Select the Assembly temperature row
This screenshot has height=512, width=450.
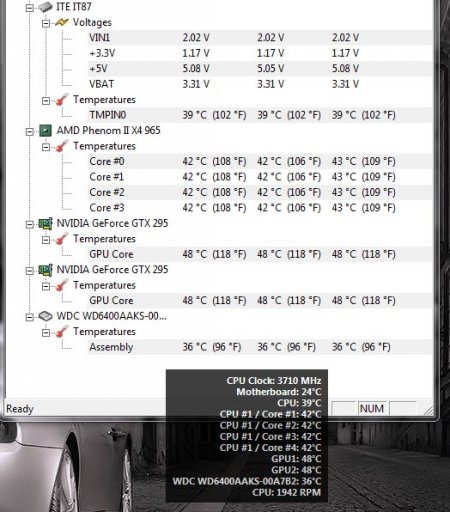click(260, 347)
